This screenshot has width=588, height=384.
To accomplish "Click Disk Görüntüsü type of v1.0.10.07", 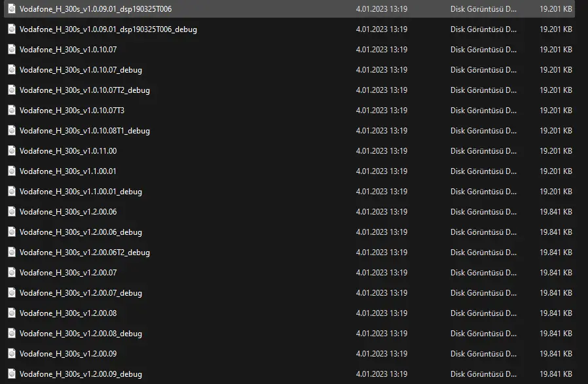I will (x=483, y=50).
